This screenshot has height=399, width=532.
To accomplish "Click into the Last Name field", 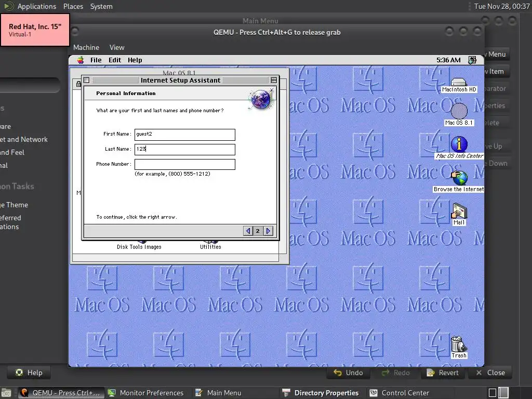I will pos(184,149).
